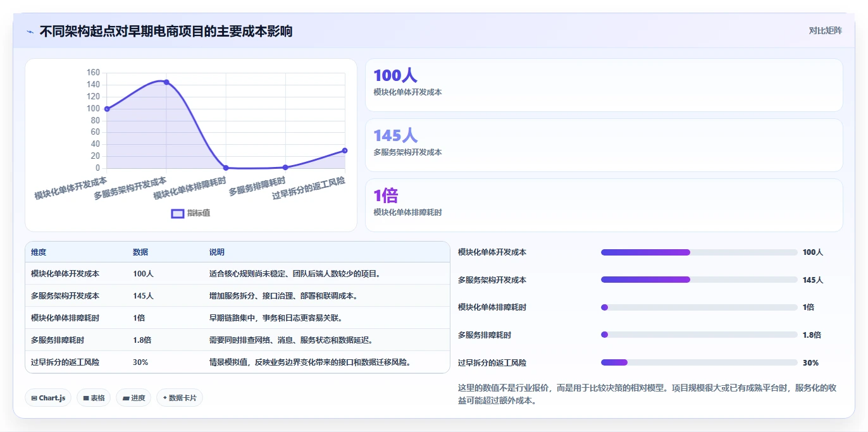This screenshot has width=868, height=432.
Task: Click the last chart point near 30
Action: 345,151
